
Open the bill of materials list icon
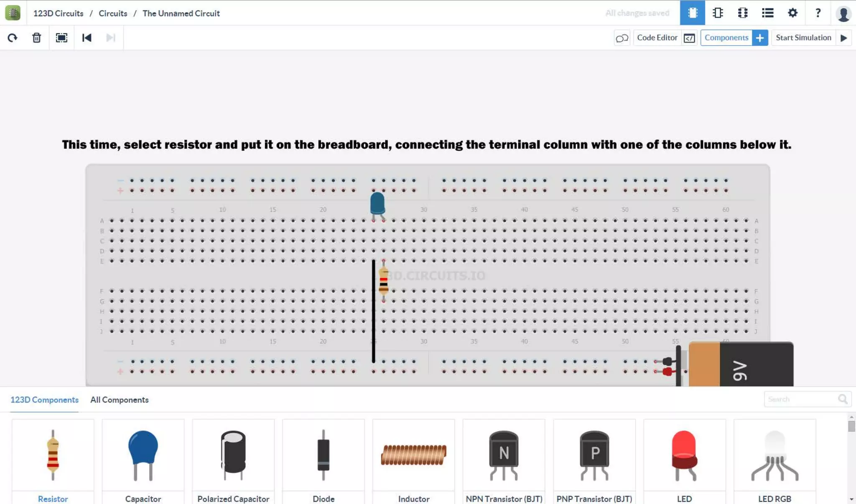[x=767, y=13]
